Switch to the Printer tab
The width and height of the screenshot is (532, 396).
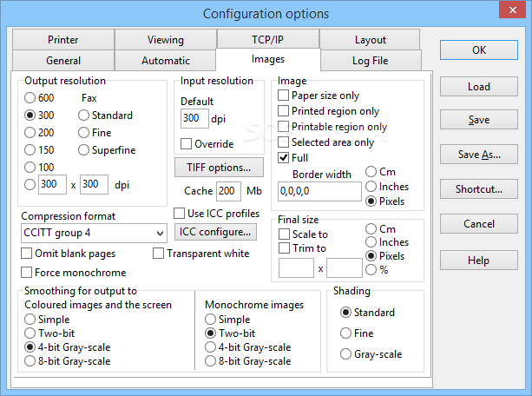[x=62, y=40]
